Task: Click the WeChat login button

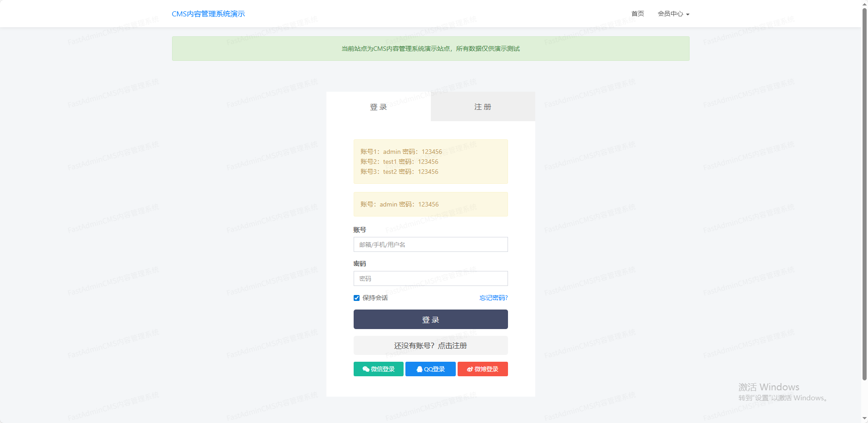Action: click(378, 369)
